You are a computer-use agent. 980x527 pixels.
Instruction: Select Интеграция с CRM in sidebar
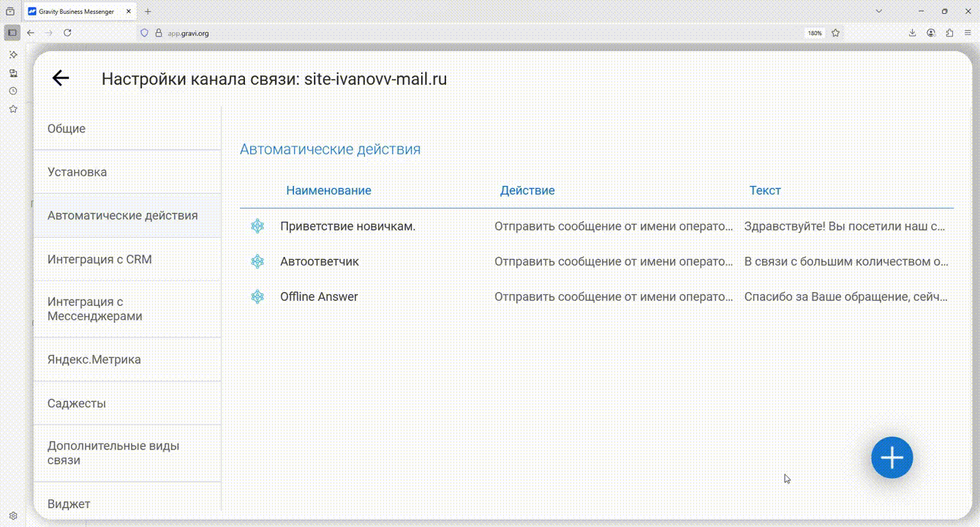tap(99, 259)
